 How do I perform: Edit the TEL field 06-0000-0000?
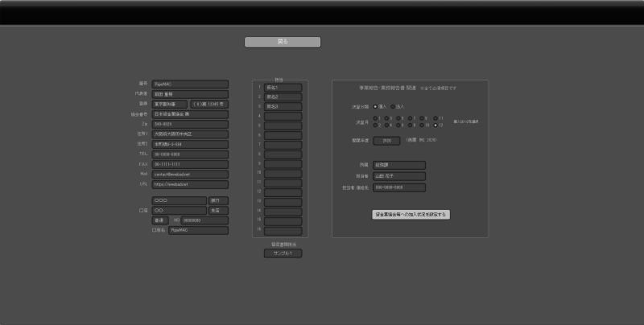coord(190,154)
